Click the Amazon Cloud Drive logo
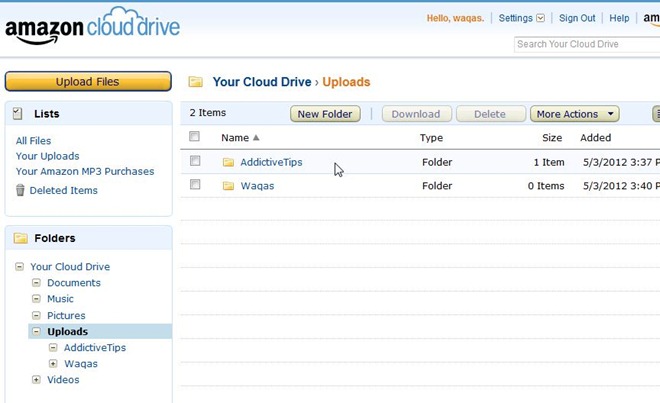The width and height of the screenshot is (660, 403). [92, 26]
